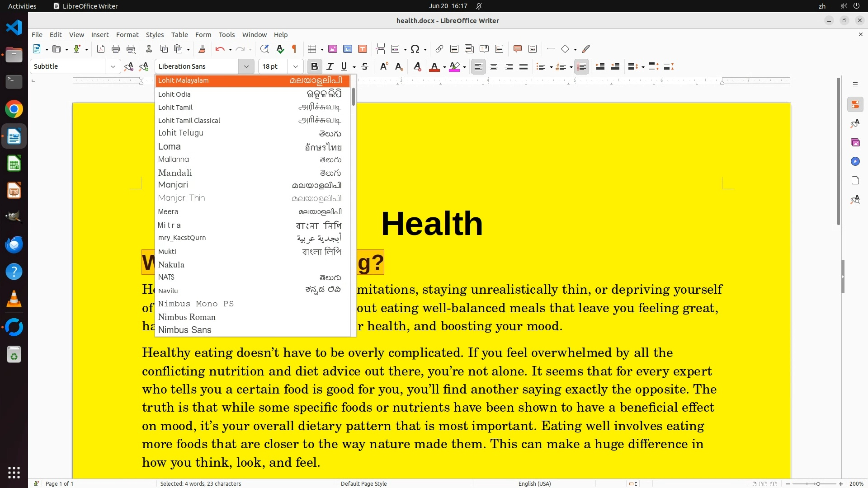Open the Tools menu
868x488 pixels.
click(226, 35)
